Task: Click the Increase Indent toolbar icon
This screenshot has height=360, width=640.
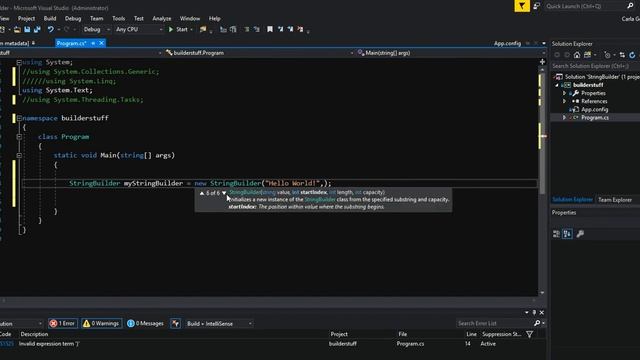Action: 233,29
